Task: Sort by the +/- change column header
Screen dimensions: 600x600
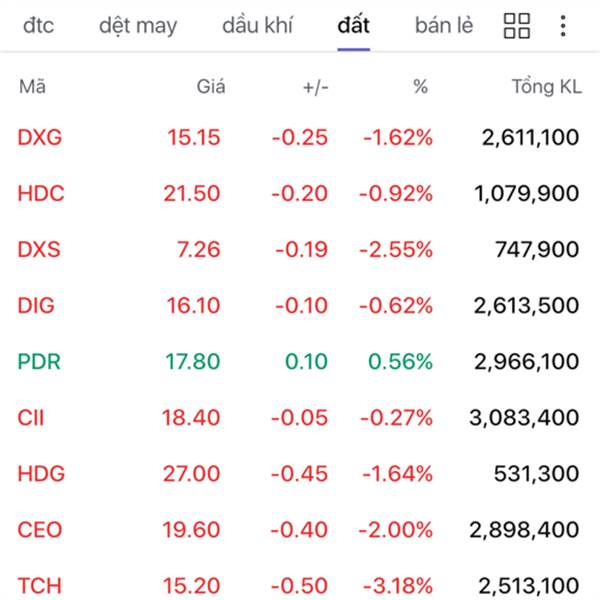Action: point(315,87)
